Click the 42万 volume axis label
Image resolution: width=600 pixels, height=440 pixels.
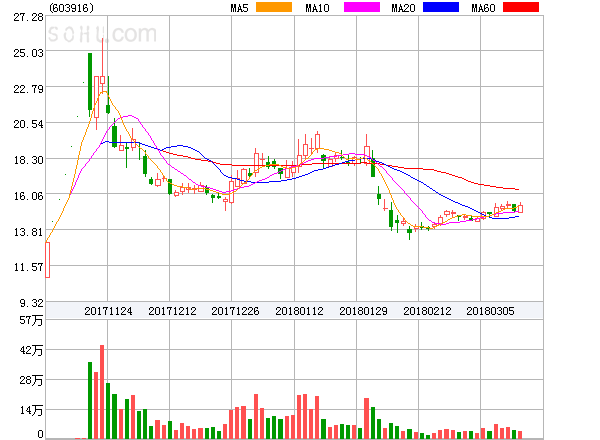(31, 350)
